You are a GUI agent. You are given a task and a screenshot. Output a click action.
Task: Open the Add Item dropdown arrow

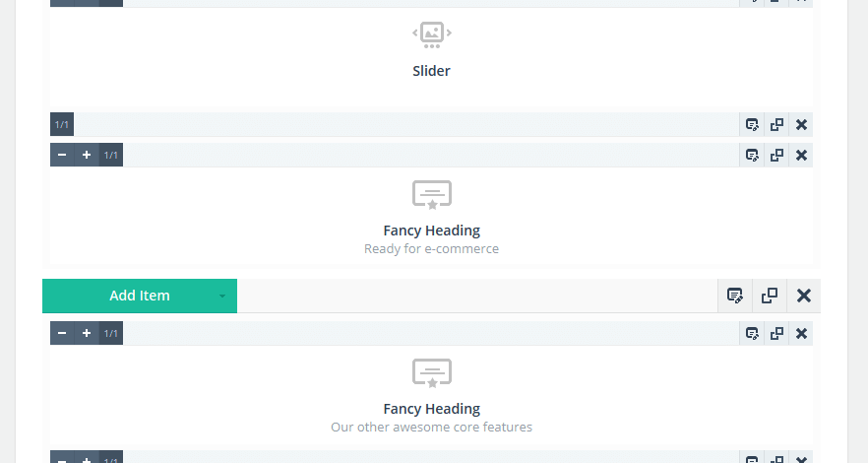(x=222, y=296)
